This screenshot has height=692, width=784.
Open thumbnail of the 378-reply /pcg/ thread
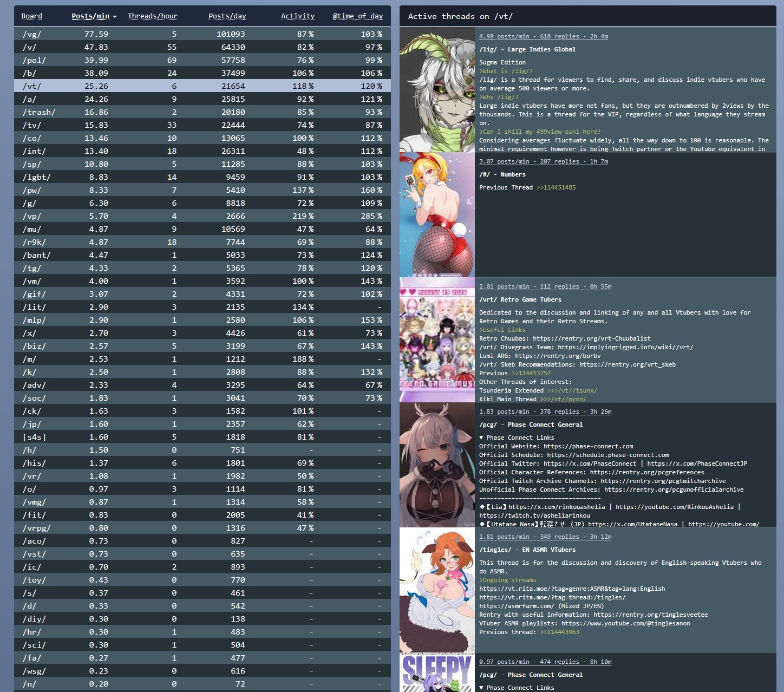[437, 465]
